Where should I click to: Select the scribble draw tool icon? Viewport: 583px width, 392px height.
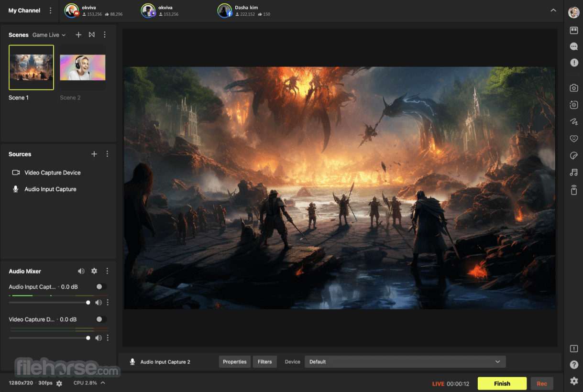click(574, 122)
